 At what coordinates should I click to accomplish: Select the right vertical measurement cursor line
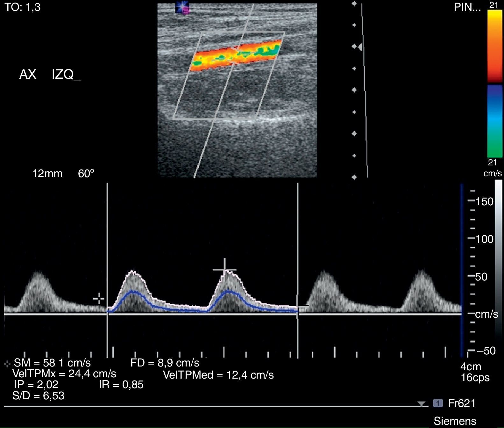(x=298, y=255)
